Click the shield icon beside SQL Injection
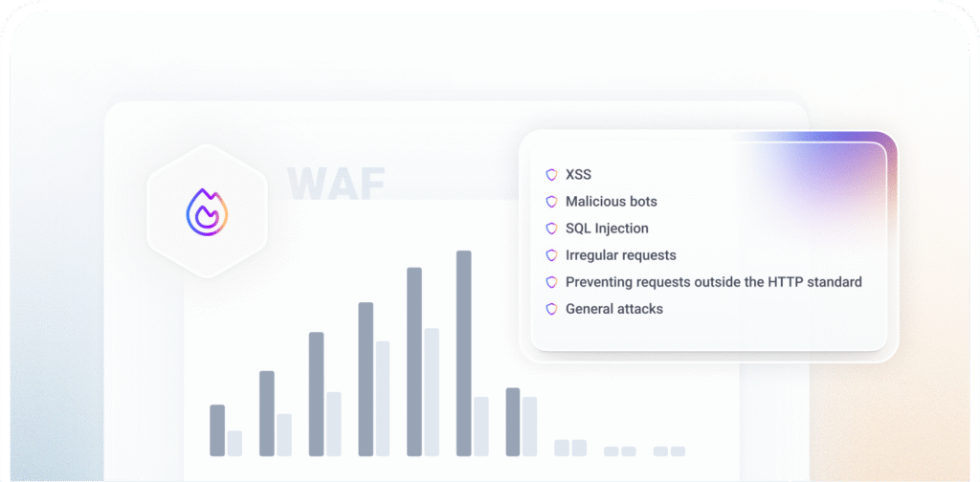The width and height of the screenshot is (980, 482). tap(551, 229)
